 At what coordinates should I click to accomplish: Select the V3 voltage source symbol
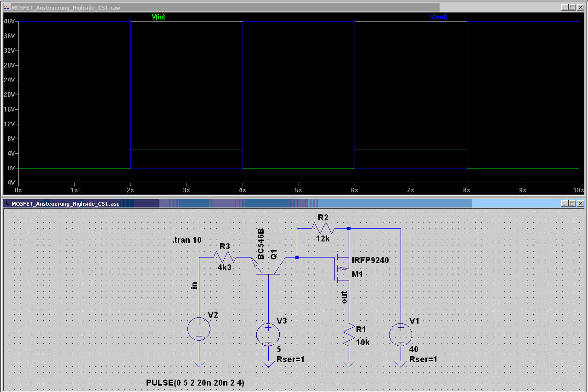coord(268,334)
